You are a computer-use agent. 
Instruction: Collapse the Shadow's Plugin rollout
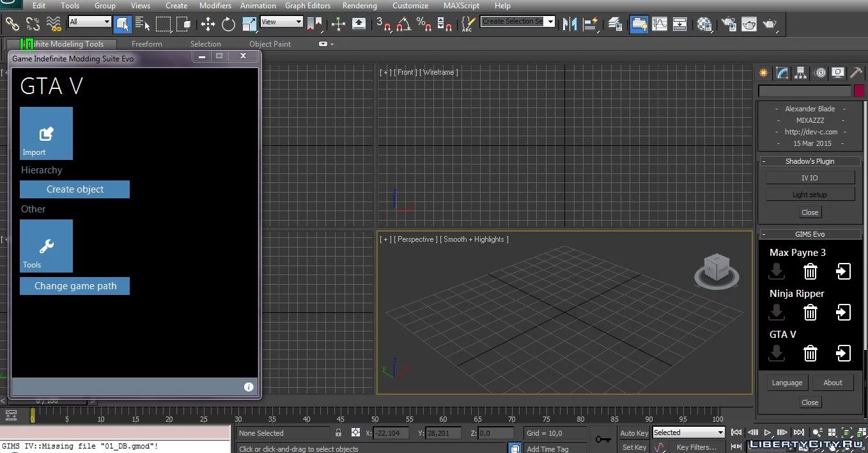coord(810,161)
